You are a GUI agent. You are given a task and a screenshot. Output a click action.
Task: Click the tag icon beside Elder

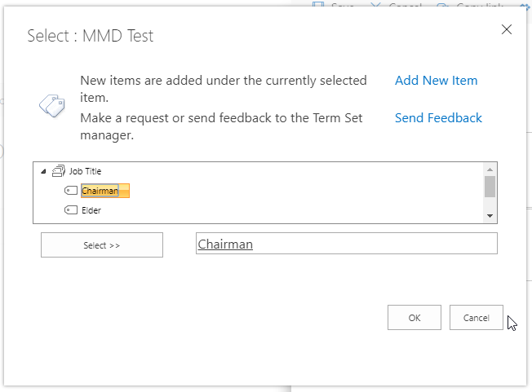[x=71, y=210]
